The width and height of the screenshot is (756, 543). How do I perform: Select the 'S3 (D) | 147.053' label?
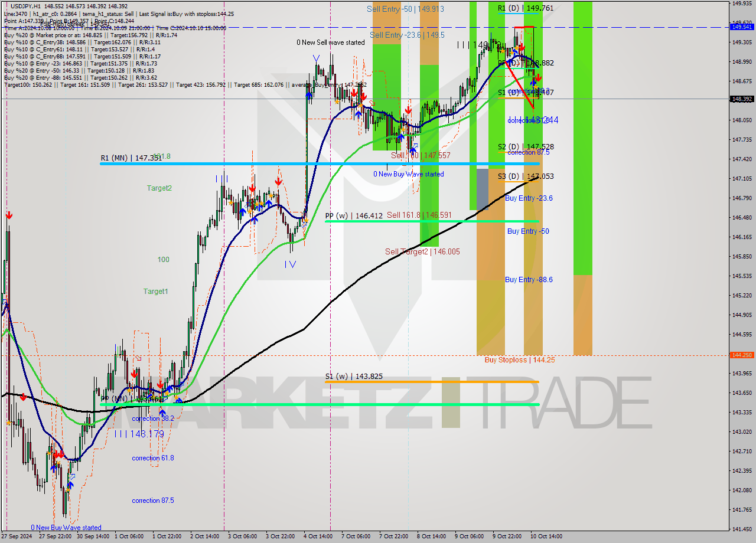525,176
